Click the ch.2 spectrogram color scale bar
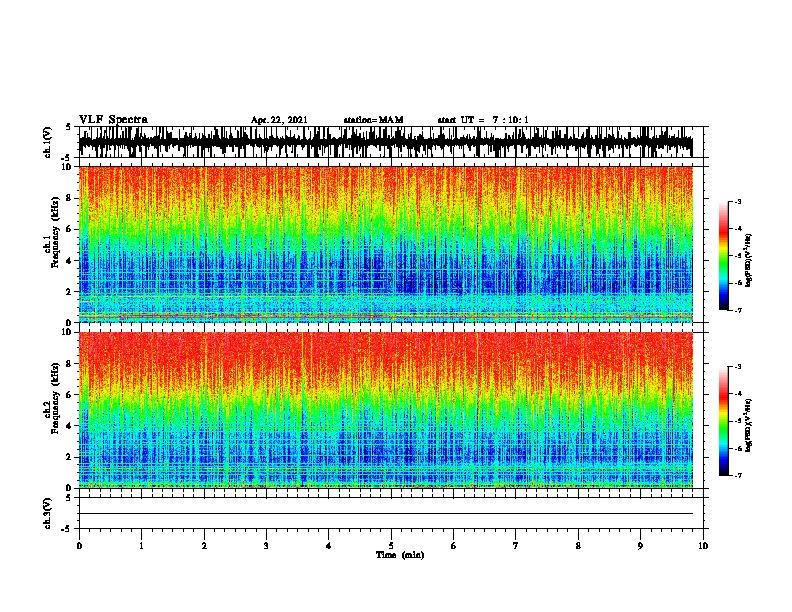Screen dimensions: 792x612 pos(724,421)
